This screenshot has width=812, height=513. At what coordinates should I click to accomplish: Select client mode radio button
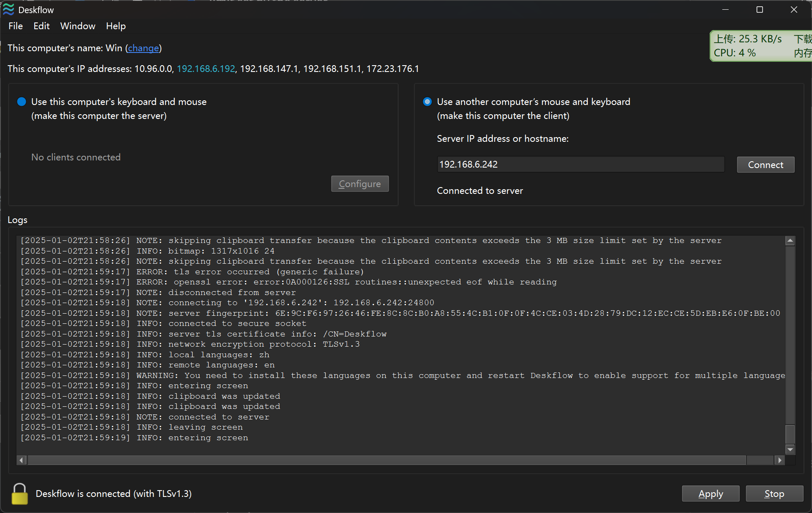pos(427,102)
